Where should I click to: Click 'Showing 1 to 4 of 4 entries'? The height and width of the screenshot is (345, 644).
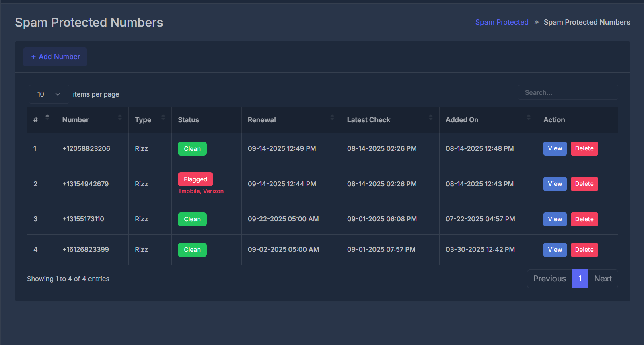coord(68,279)
